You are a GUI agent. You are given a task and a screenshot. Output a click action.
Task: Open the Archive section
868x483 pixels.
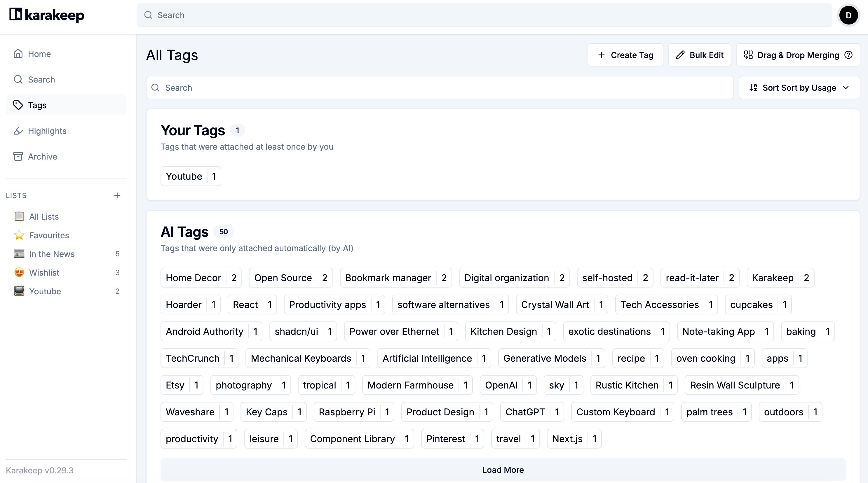(x=42, y=157)
